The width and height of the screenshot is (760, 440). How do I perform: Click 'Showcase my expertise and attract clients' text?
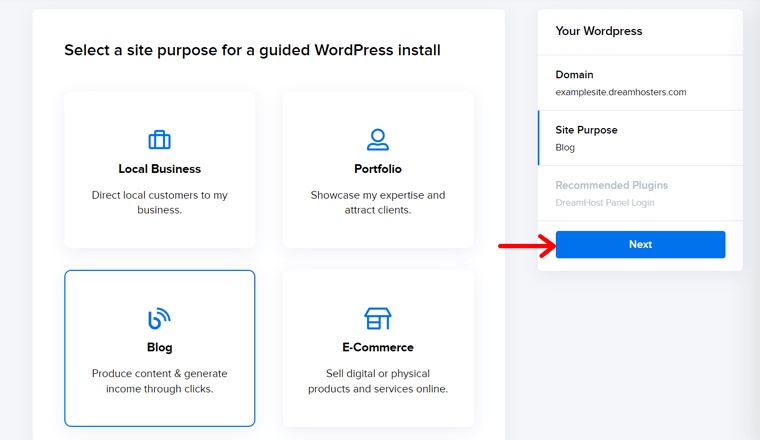(378, 203)
